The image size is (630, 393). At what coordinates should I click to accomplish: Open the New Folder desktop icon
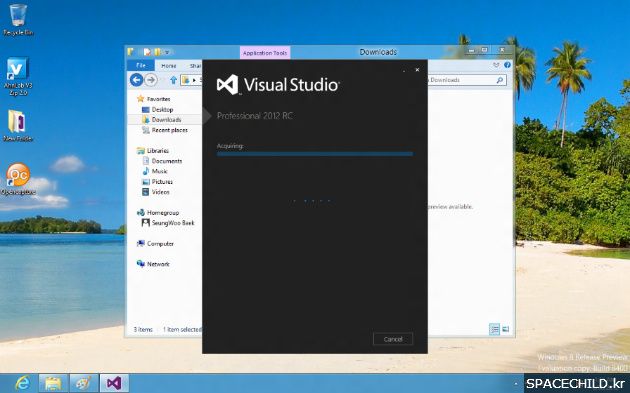pos(17,125)
